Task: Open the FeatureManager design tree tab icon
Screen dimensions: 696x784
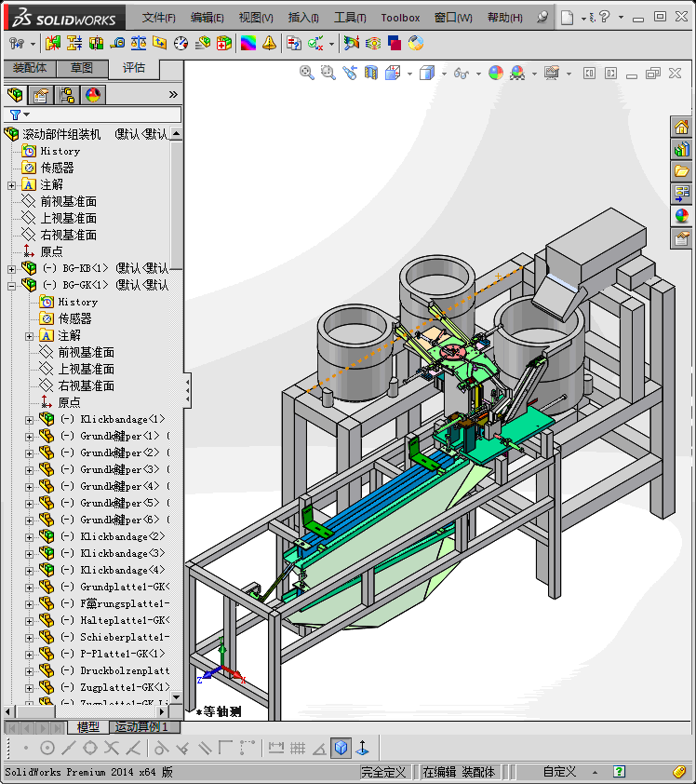Action: [x=15, y=94]
